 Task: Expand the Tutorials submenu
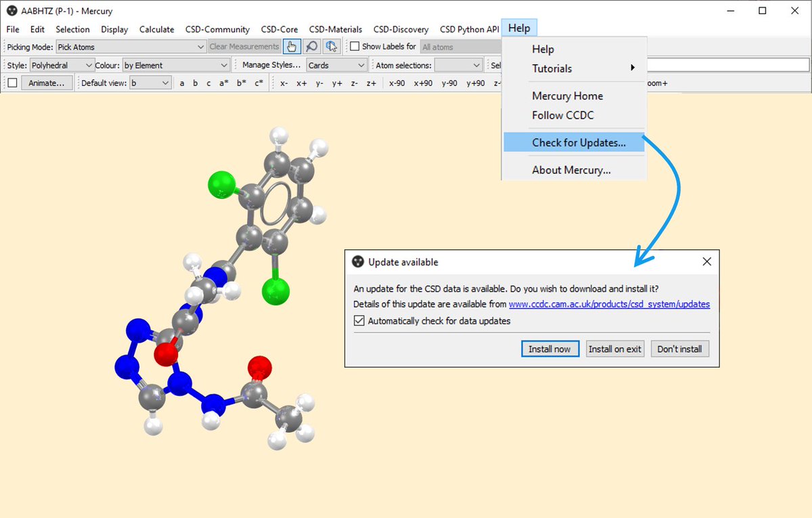click(x=574, y=68)
